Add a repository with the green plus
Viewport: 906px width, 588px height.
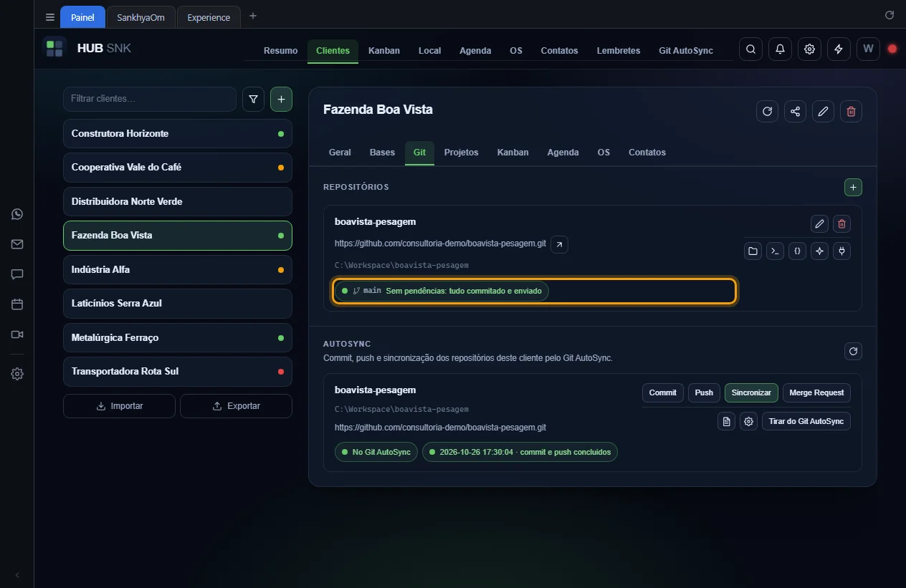pos(853,187)
